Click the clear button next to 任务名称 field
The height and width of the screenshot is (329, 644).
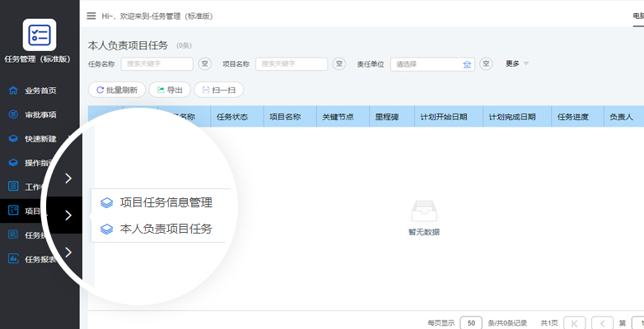[x=205, y=64]
